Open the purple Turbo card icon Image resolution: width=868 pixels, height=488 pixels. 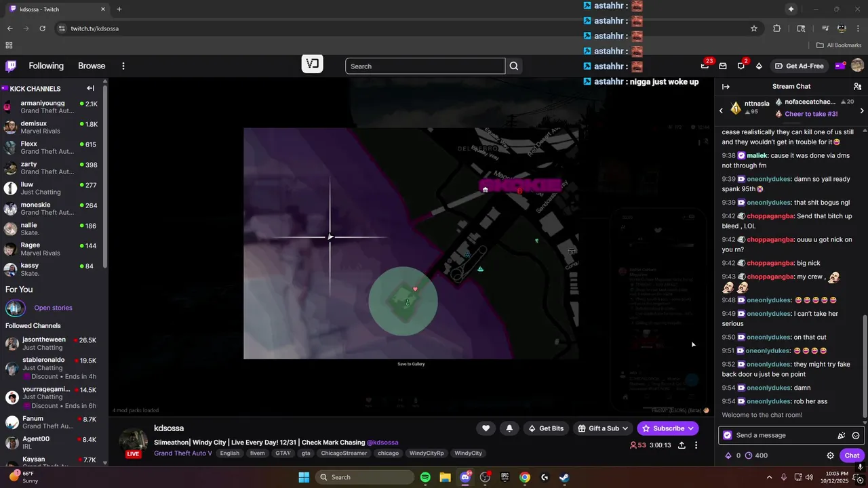point(840,66)
